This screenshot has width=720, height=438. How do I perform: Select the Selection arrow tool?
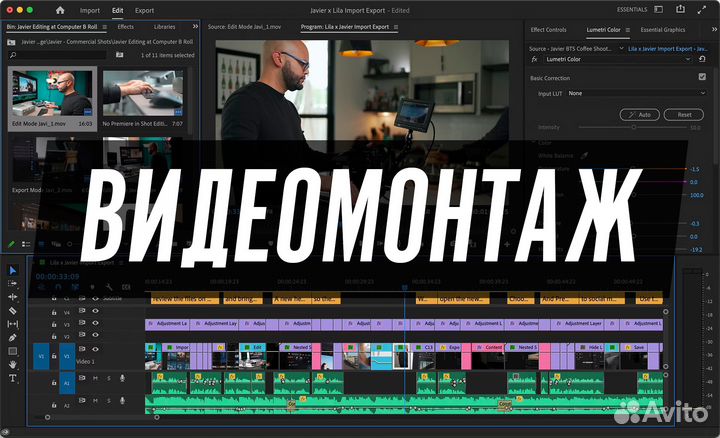click(x=12, y=270)
